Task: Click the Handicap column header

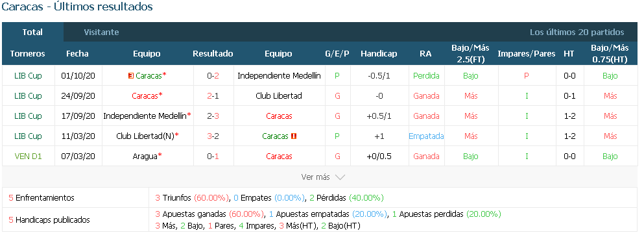Action: tap(379, 53)
